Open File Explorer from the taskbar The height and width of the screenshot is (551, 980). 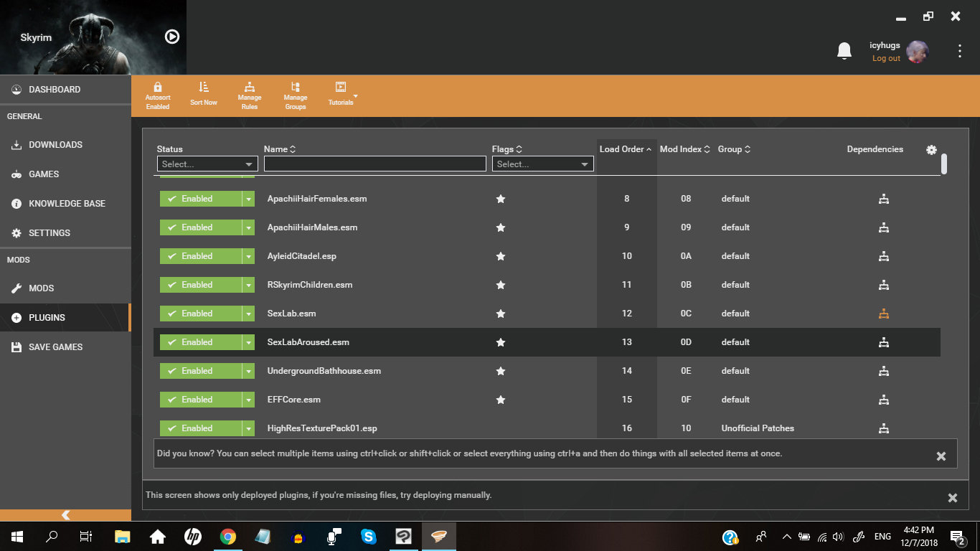coord(123,537)
